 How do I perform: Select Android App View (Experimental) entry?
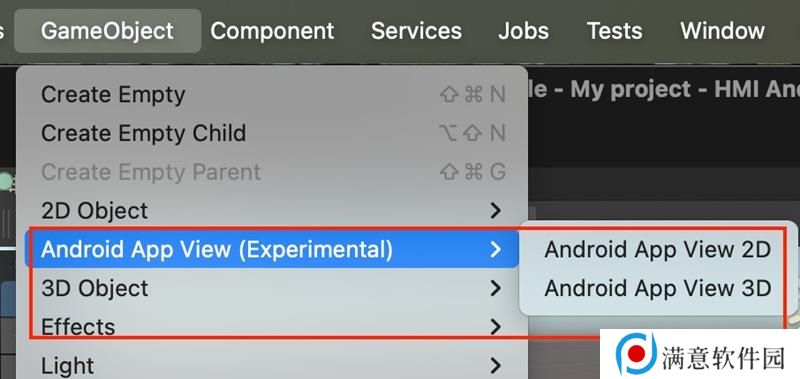coord(272,249)
